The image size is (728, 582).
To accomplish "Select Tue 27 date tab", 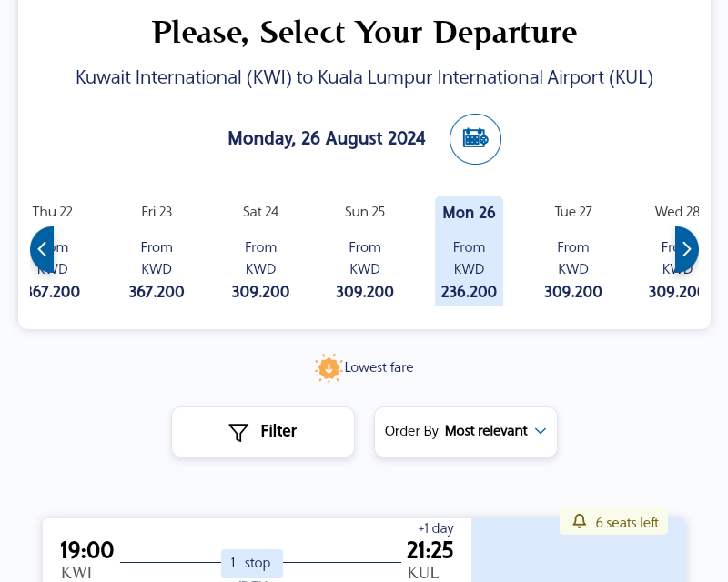I will point(573,251).
